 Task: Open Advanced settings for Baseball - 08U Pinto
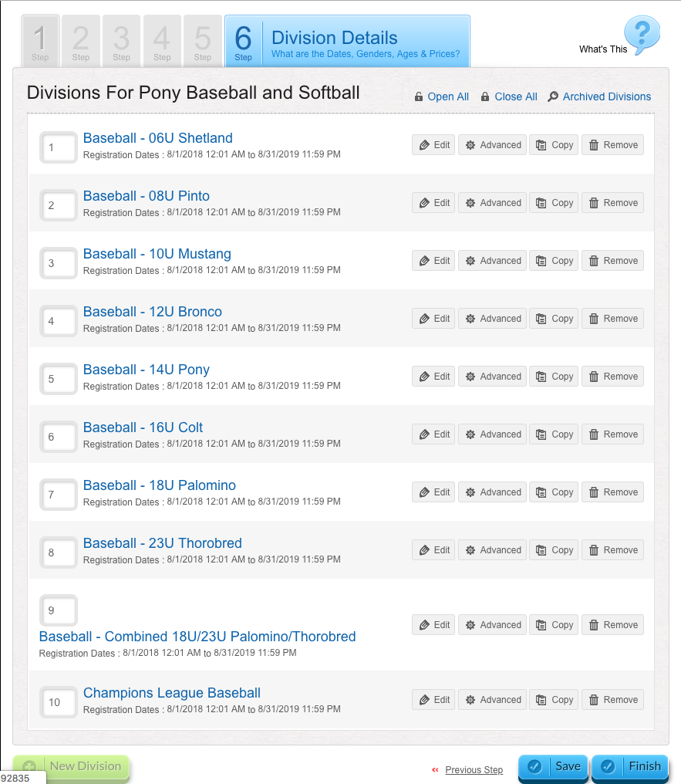coord(492,203)
